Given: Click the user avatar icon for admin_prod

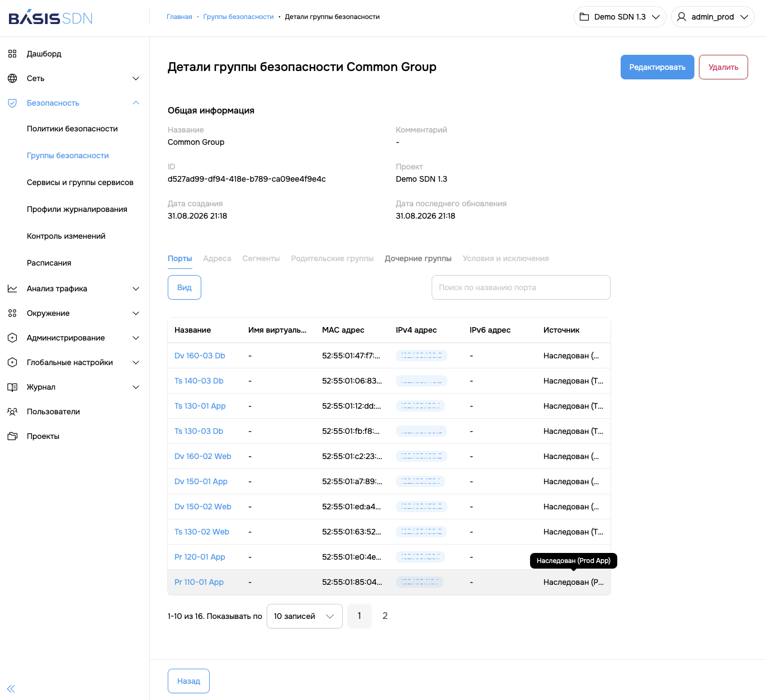Looking at the screenshot, I should click(682, 17).
